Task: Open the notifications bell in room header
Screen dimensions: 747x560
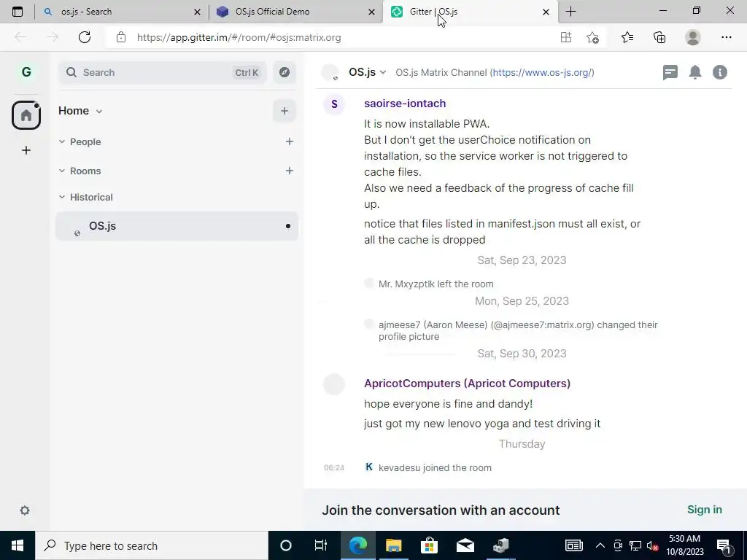Action: [x=695, y=72]
